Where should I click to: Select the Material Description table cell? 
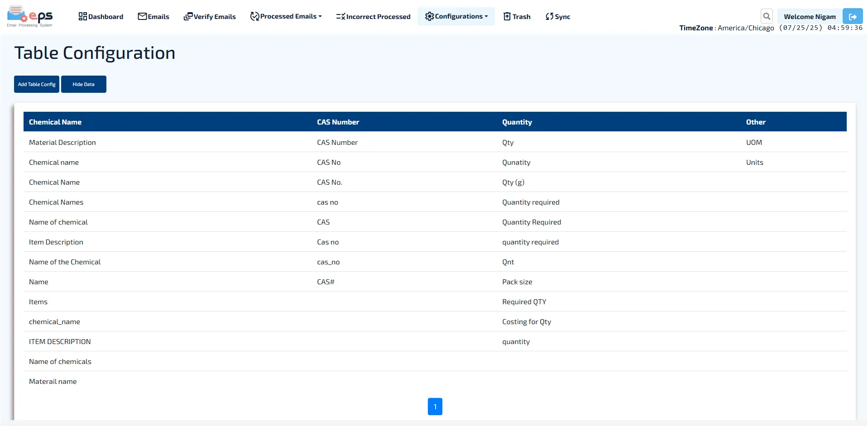point(62,143)
